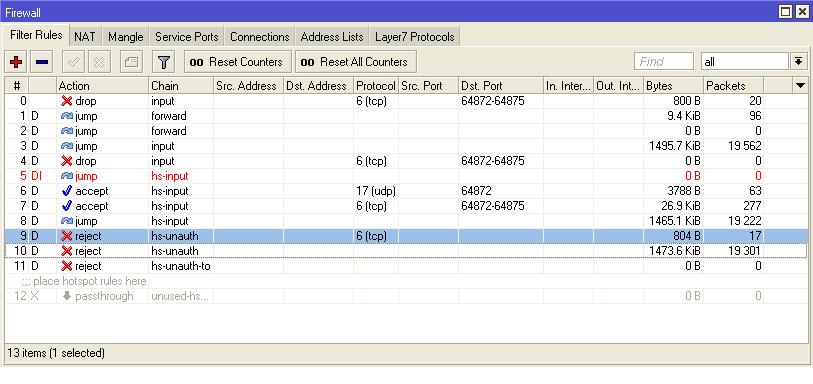
Task: Open the 'all' chain filter dropdown
Action: click(745, 62)
